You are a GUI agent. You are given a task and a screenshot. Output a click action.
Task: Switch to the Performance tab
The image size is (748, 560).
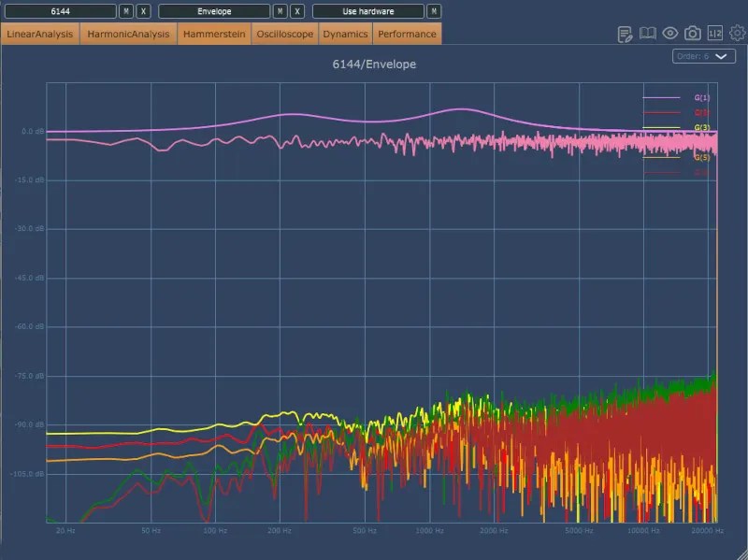point(407,33)
